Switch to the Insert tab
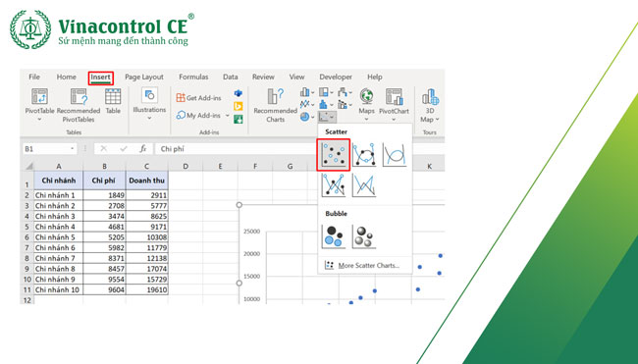This screenshot has height=364, width=638. tap(100, 78)
